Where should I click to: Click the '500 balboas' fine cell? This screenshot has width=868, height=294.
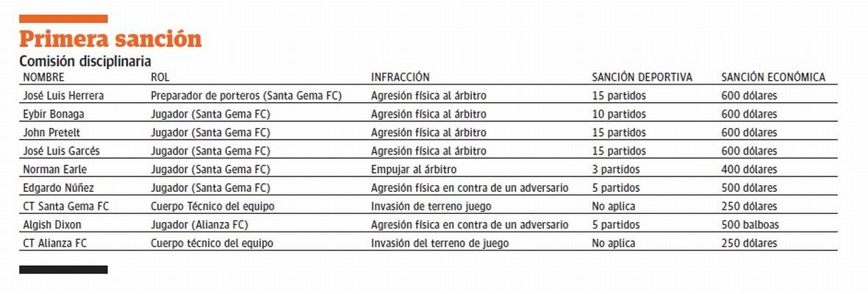(749, 225)
